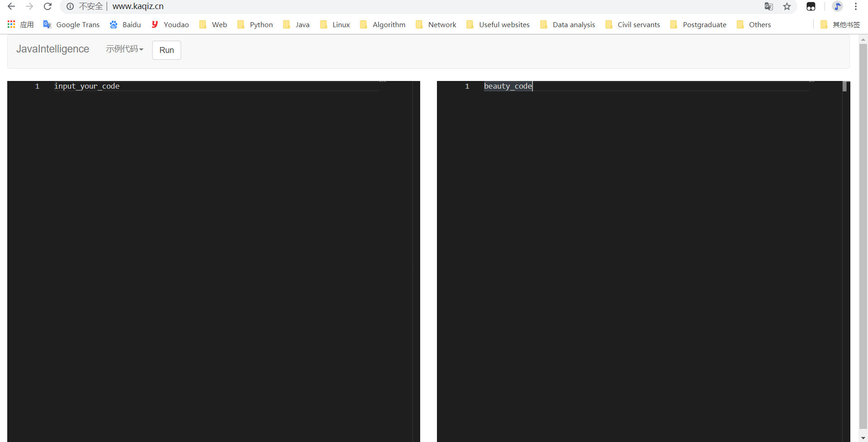
Task: Open the Apps grid shortcut
Action: (x=20, y=24)
